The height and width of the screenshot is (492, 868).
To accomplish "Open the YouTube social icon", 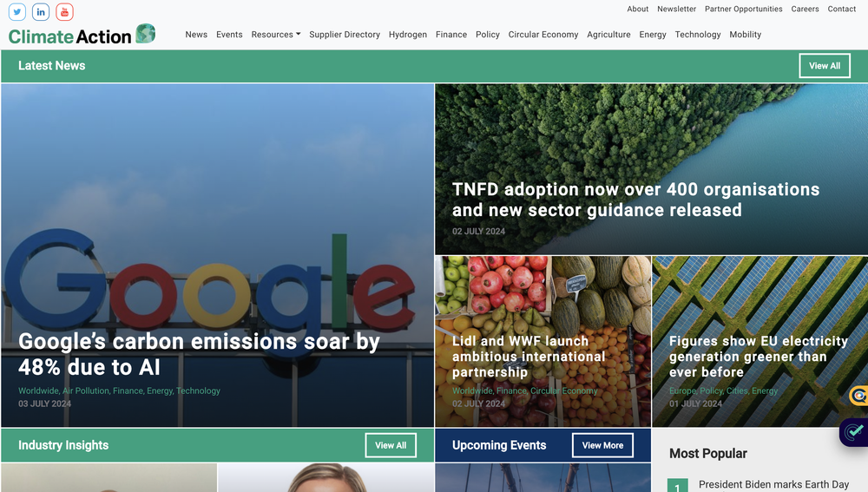I will (65, 11).
